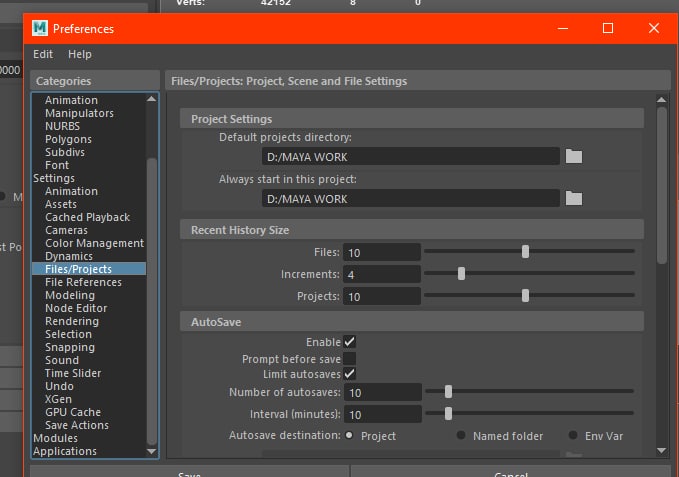Open the Edit menu

point(43,54)
